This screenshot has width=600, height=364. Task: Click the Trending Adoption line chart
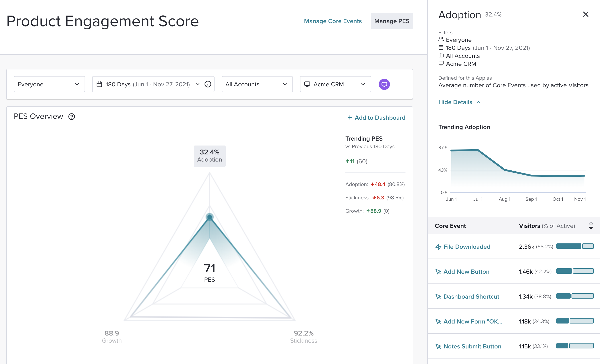pos(518,170)
